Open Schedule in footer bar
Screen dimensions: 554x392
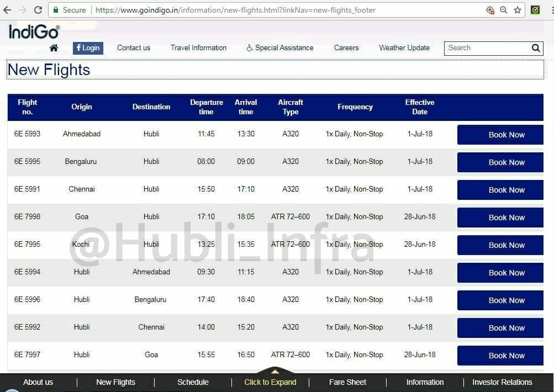[x=193, y=382]
